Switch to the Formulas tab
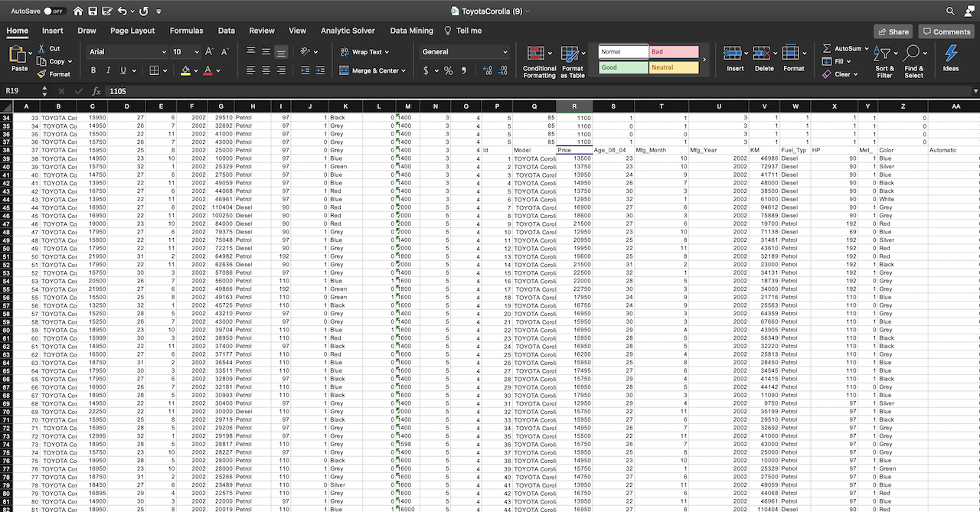The height and width of the screenshot is (512, 980). (x=186, y=31)
